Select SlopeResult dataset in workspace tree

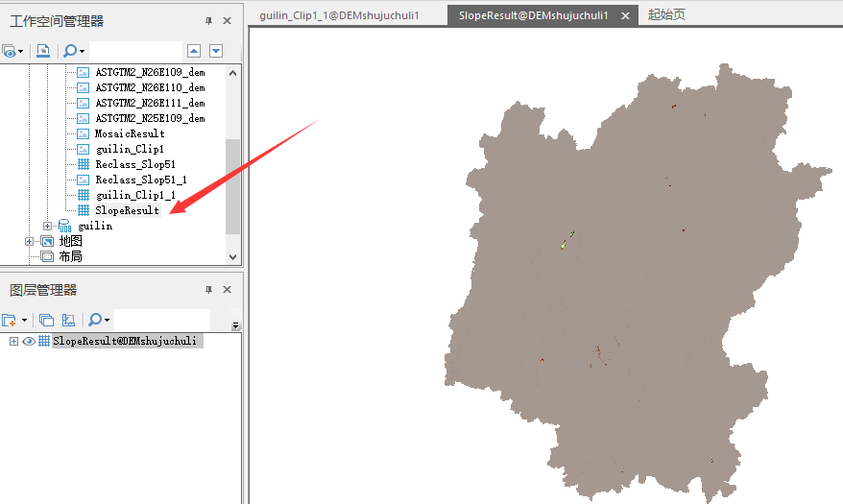pos(127,210)
